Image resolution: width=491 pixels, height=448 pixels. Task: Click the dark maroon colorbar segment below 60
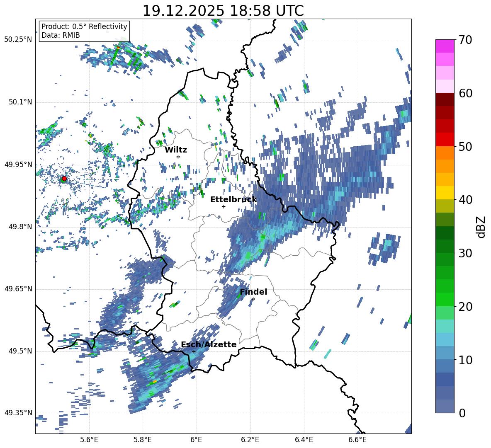coord(445,99)
